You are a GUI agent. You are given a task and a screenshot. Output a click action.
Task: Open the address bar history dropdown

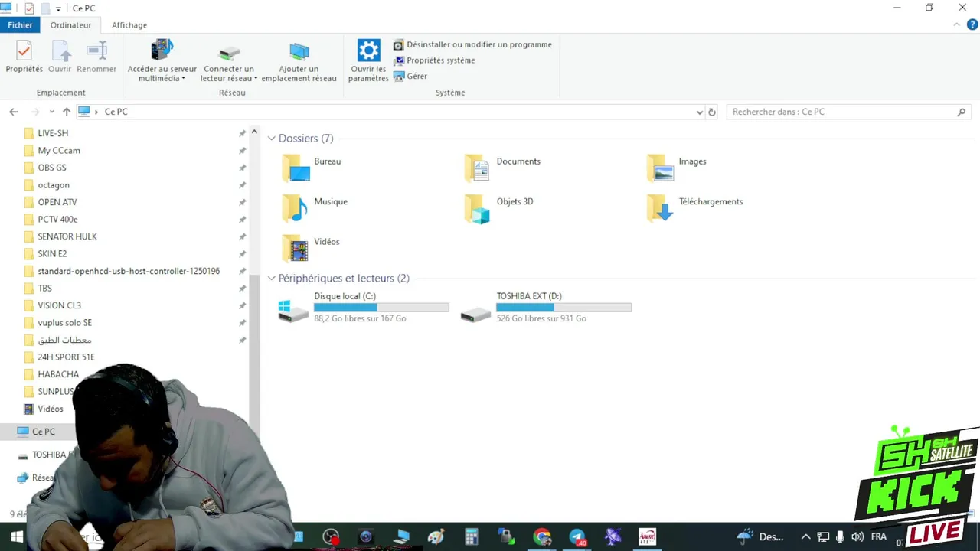point(699,112)
